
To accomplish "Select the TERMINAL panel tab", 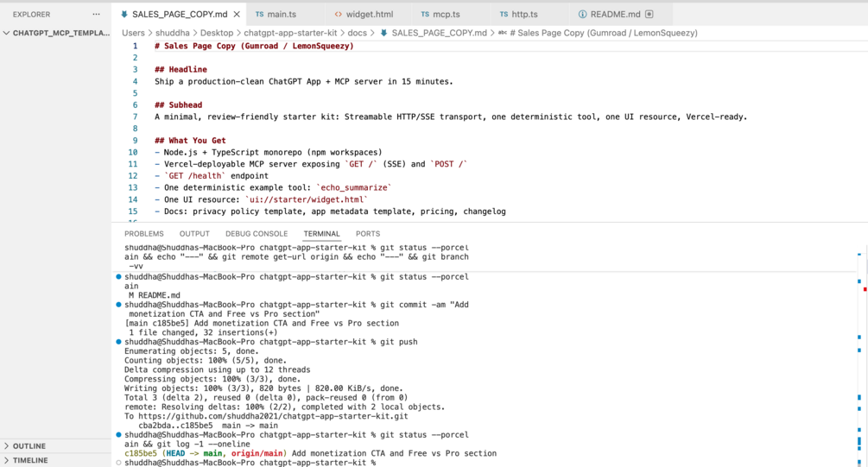I will [321, 233].
